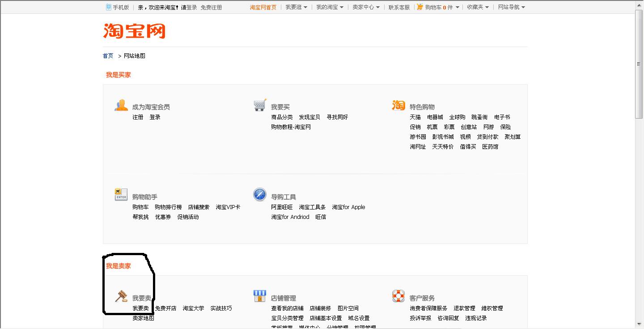Open 联系客服 in top bar
The image size is (644, 329).
point(399,7)
